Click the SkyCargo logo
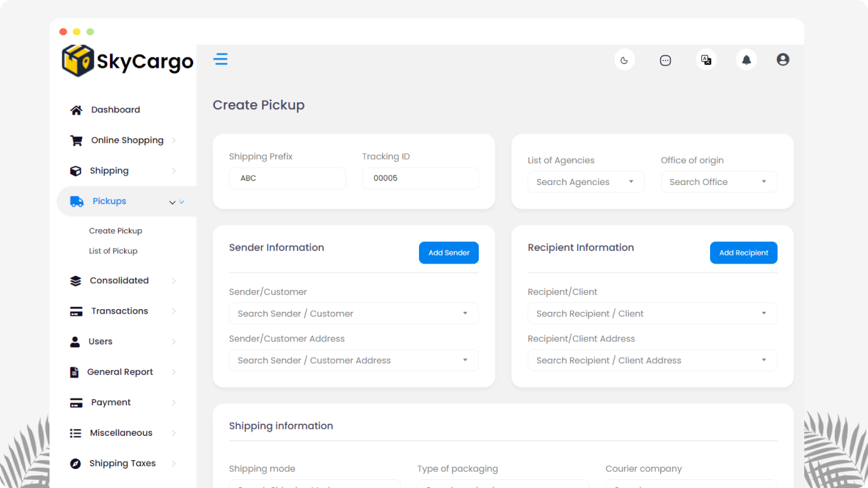Screen dimensions: 868x488 tap(127, 62)
